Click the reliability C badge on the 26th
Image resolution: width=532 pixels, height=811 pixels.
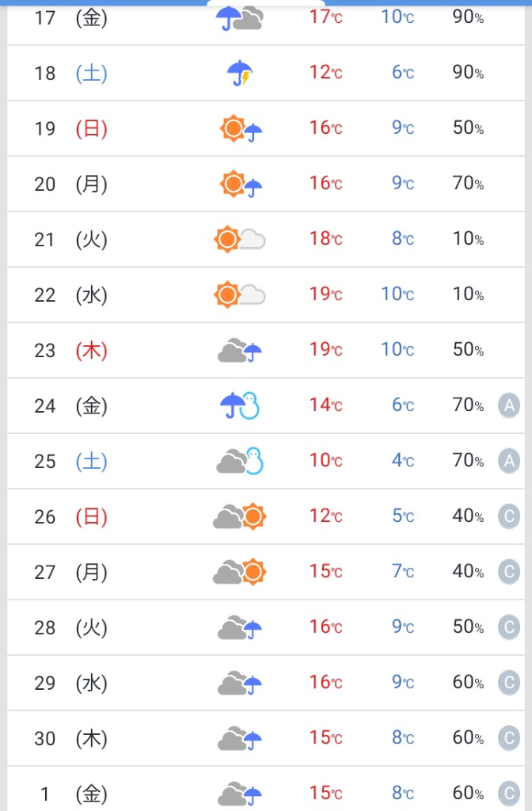click(x=509, y=516)
